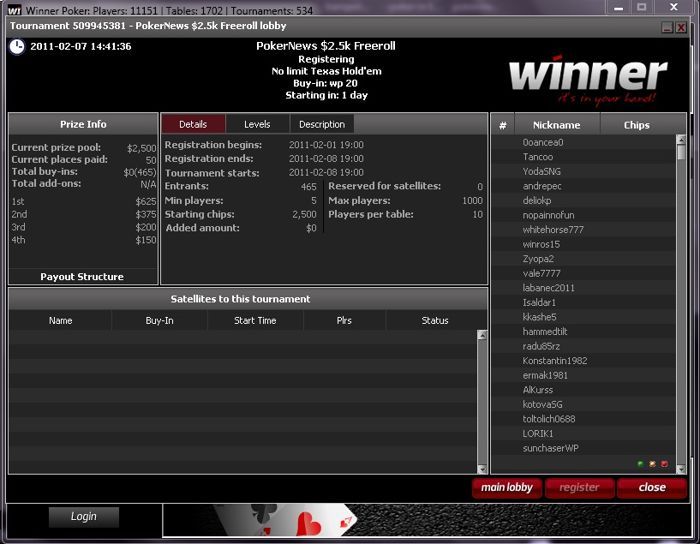
Task: Select player kotova5G
Action: (x=583, y=404)
